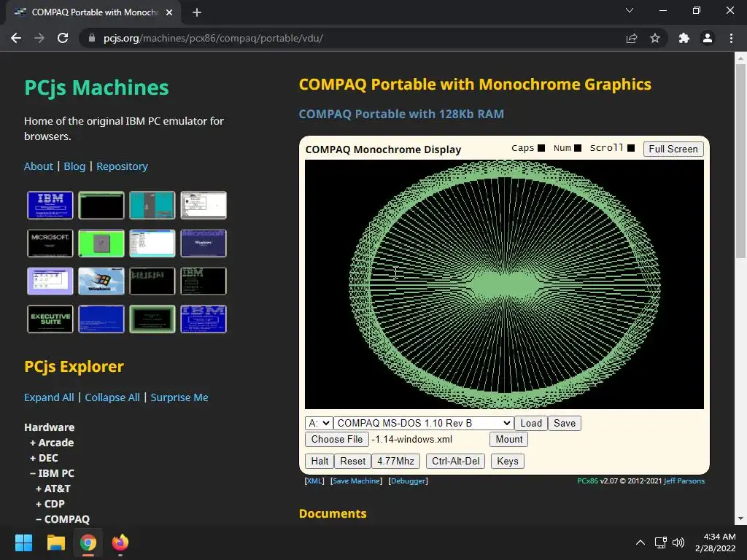This screenshot has height=560, width=747.
Task: Click the browser forward arrow
Action: 39,38
